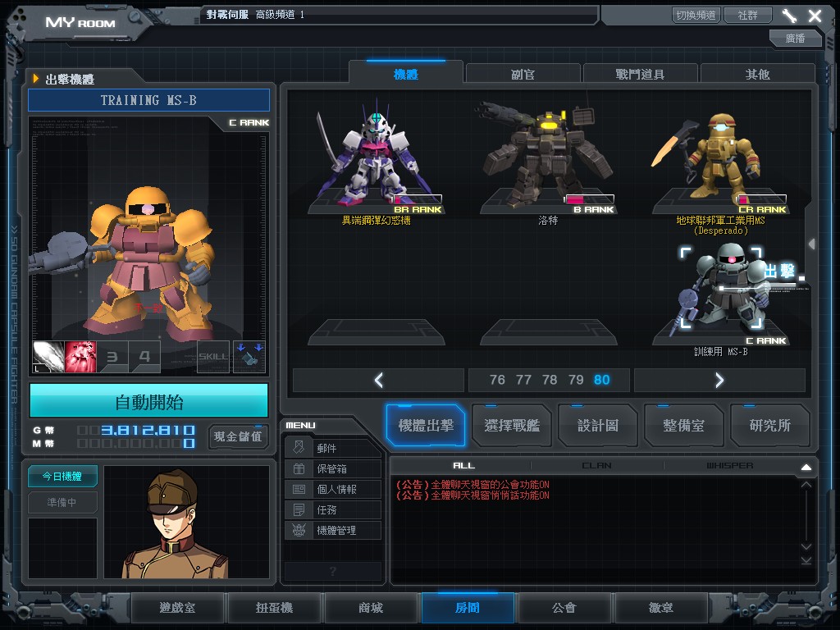Go to the previous unit page
The height and width of the screenshot is (630, 840).
coord(378,381)
